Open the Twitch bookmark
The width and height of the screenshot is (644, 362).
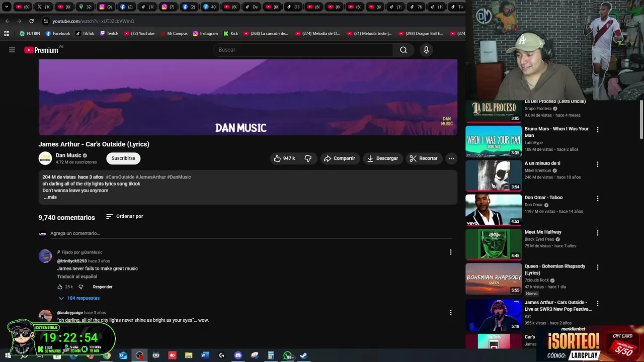[109, 34]
